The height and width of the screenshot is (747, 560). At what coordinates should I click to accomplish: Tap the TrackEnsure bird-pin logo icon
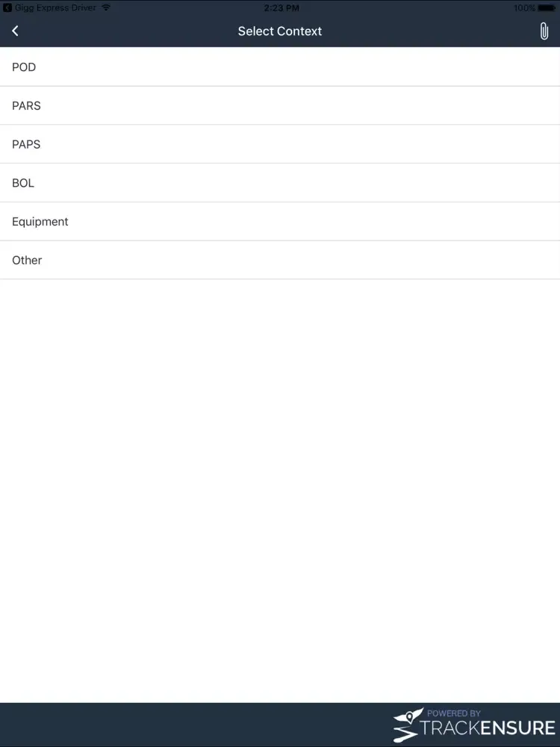(x=407, y=725)
